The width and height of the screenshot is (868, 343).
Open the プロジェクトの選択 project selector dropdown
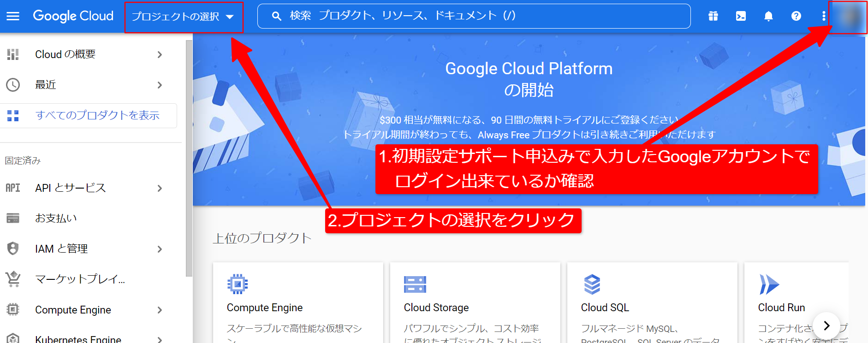(x=183, y=17)
